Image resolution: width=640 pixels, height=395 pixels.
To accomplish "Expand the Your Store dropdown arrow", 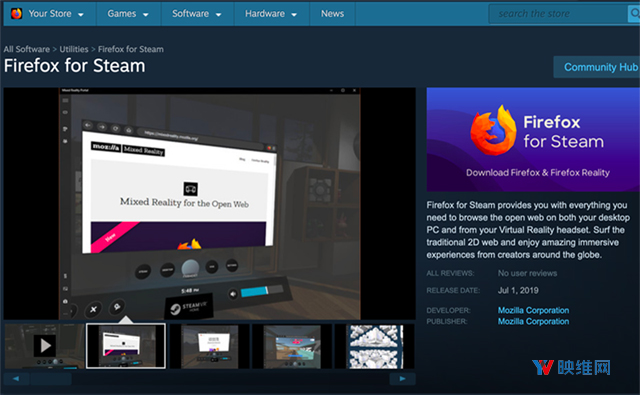I will (x=81, y=15).
